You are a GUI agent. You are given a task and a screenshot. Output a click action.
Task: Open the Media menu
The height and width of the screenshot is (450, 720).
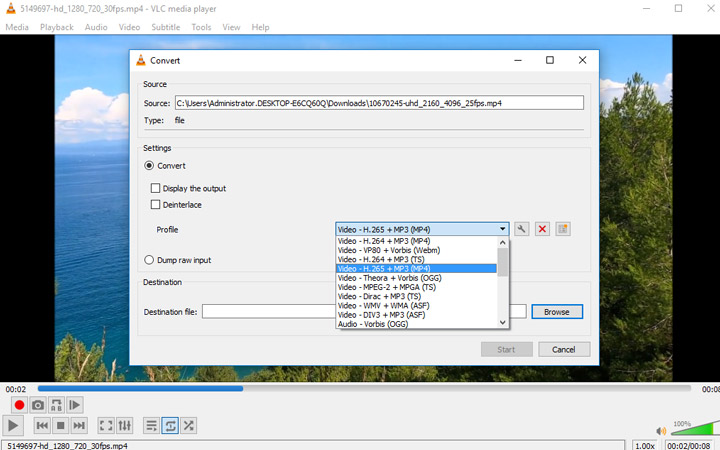click(x=17, y=27)
